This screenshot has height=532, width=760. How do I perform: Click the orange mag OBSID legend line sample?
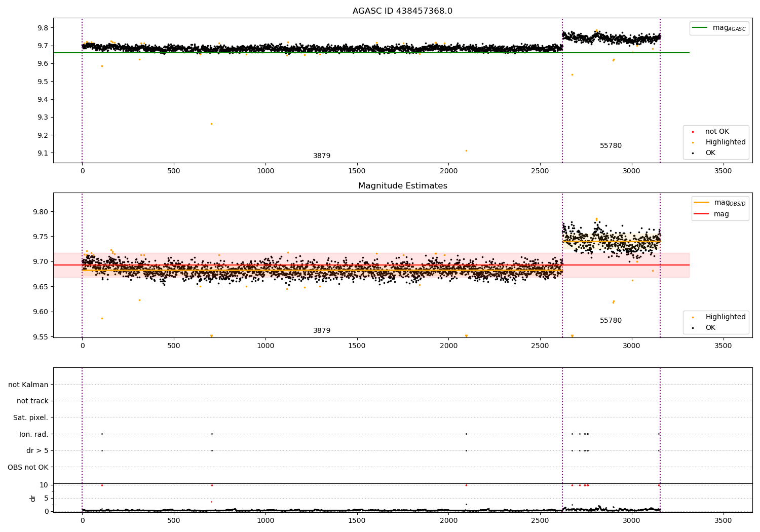pyautogui.click(x=701, y=203)
